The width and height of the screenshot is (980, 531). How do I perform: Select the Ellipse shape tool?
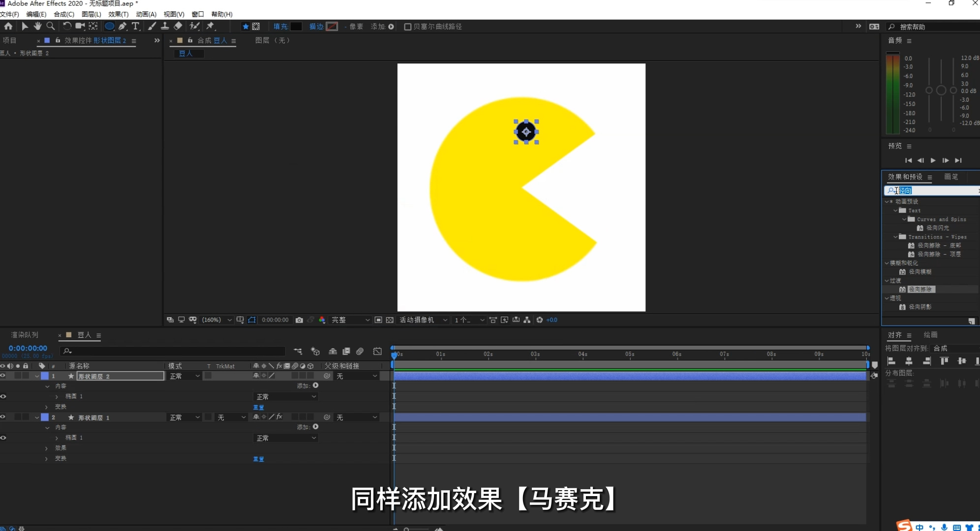[110, 26]
